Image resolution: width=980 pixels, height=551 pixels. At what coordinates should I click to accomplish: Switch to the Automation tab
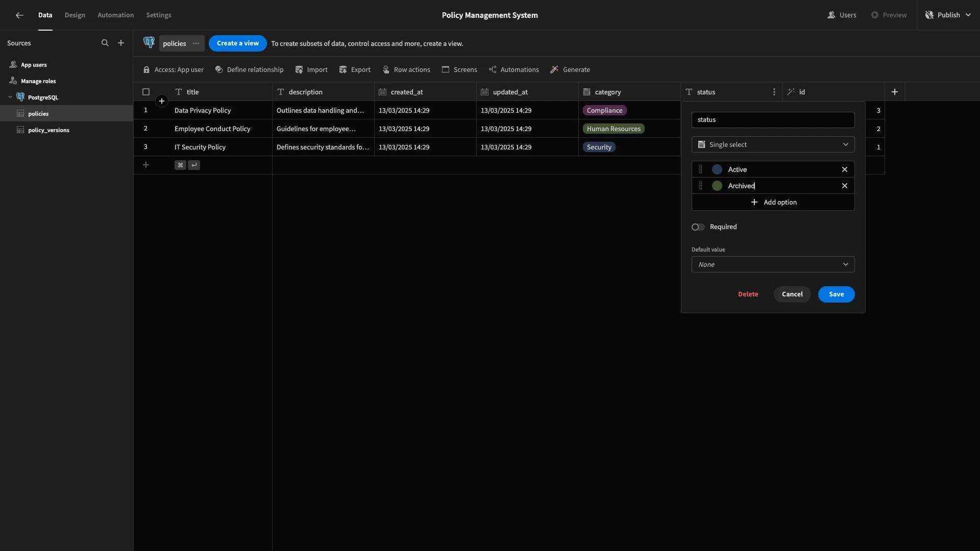(x=116, y=15)
